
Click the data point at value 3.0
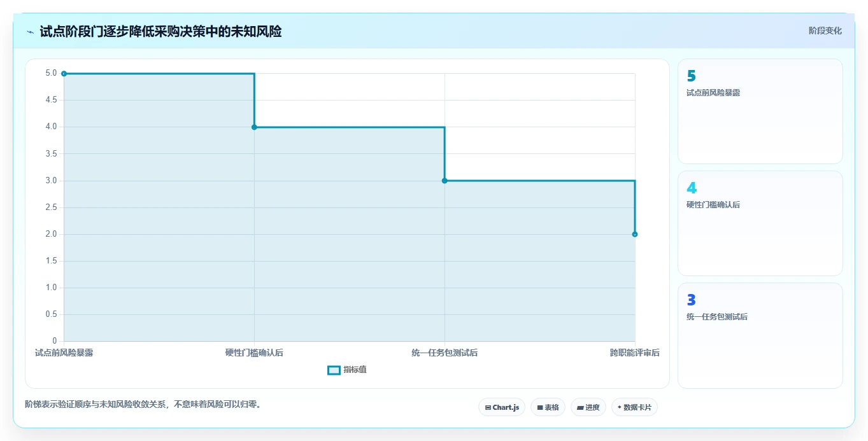(445, 181)
